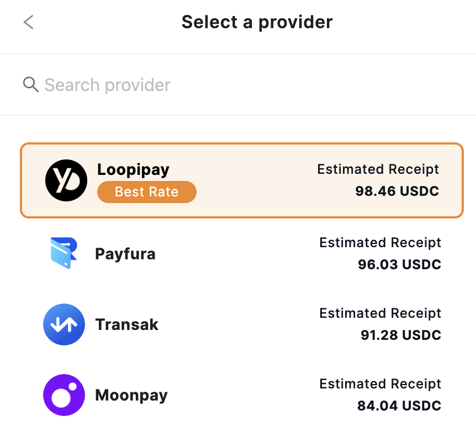This screenshot has width=476, height=448.
Task: Click Loopipay's Estimated Receipt label
Action: tap(378, 169)
